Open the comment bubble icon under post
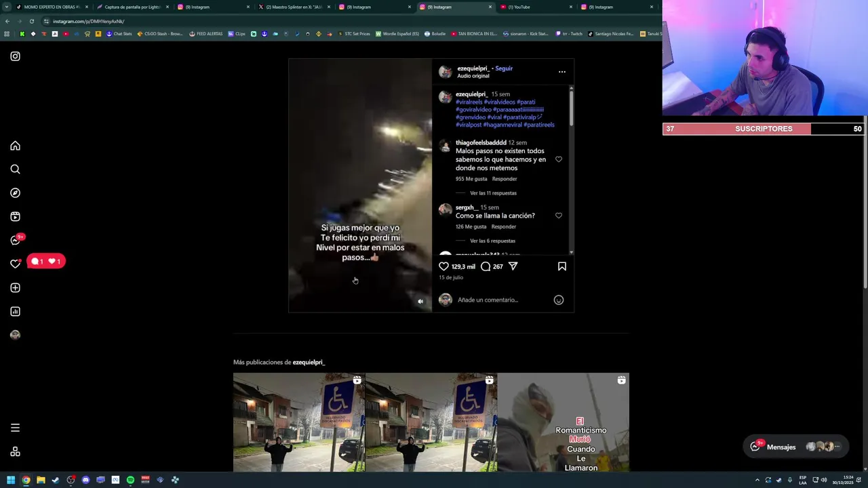 [486, 266]
